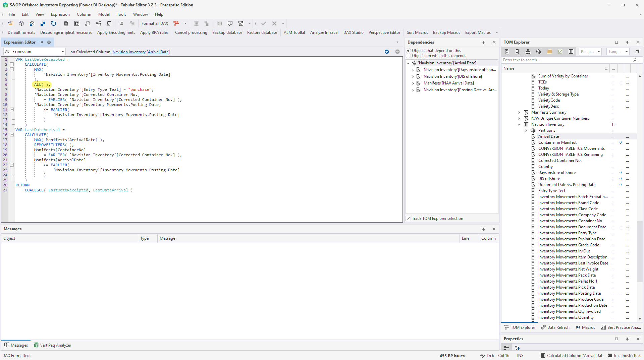Toggle auto-hide pin on the Dependencies panel
This screenshot has height=360, width=644.
click(x=483, y=42)
